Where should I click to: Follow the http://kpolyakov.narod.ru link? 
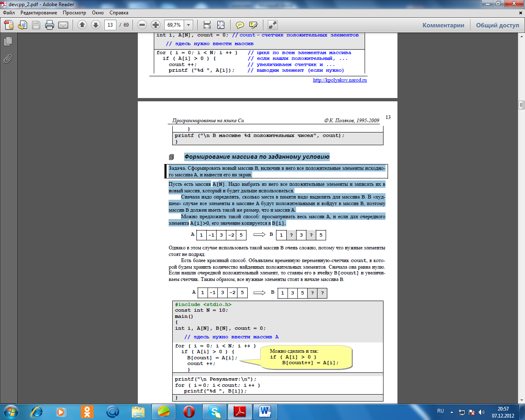(x=340, y=80)
